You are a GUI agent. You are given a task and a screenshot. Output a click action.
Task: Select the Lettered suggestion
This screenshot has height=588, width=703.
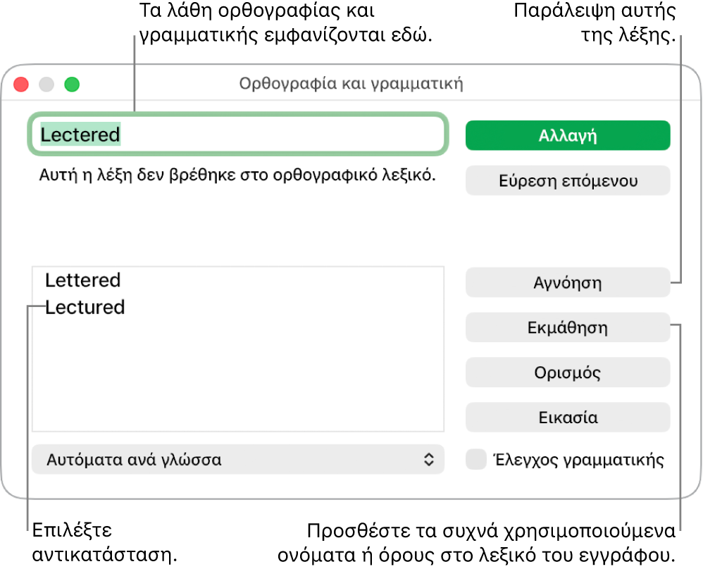coord(83,280)
